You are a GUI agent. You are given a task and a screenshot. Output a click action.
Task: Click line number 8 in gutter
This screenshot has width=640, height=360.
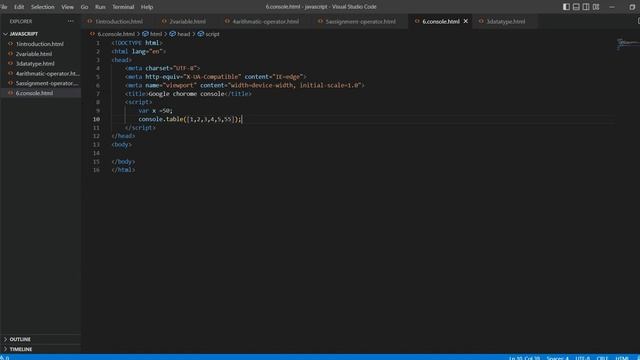coord(98,102)
